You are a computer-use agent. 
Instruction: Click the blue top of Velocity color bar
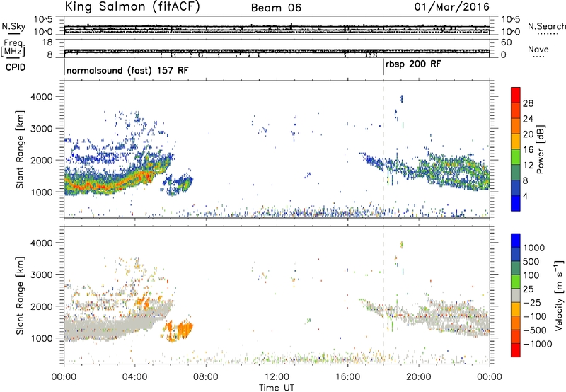pyautogui.click(x=516, y=240)
